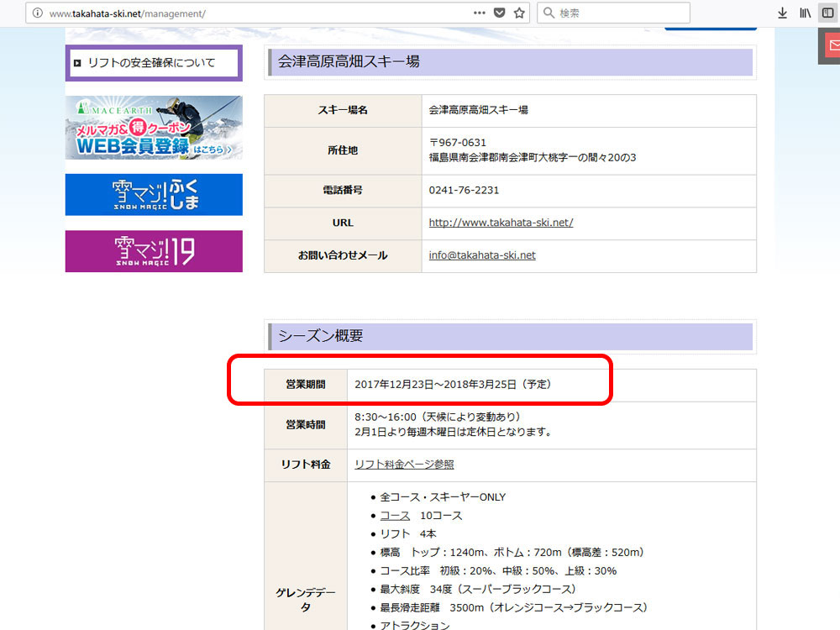
Task: Click the takahata-ski.net URL address field
Action: (x=252, y=14)
